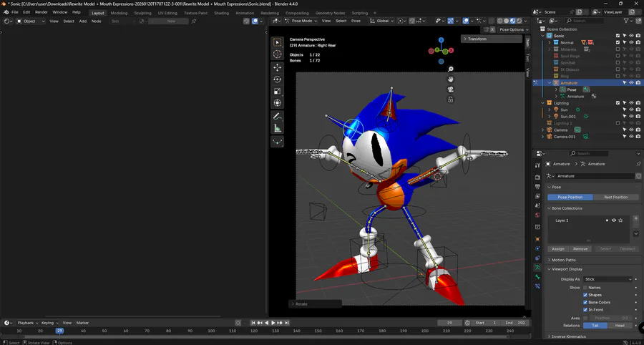
Task: Select the Move tool in viewport toolbar
Action: tap(278, 67)
